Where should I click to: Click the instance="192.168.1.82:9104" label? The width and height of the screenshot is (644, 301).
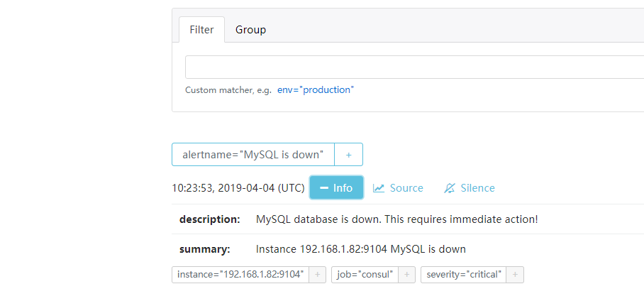[240, 275]
